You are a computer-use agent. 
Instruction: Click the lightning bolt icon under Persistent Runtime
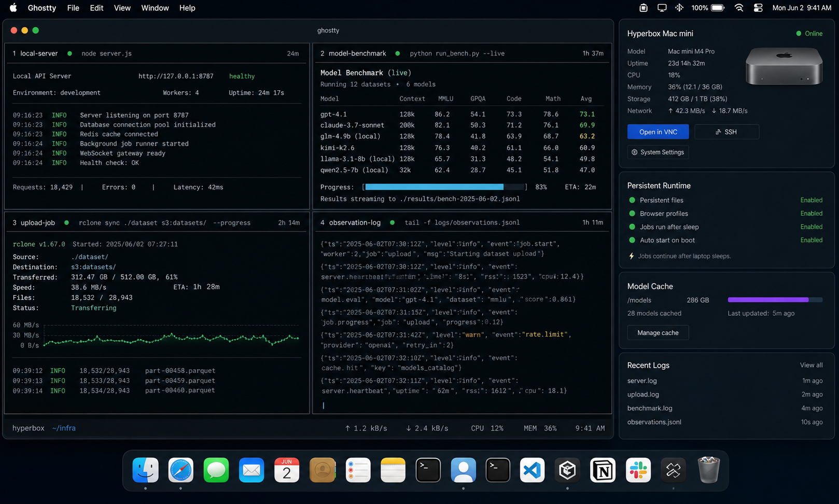632,256
